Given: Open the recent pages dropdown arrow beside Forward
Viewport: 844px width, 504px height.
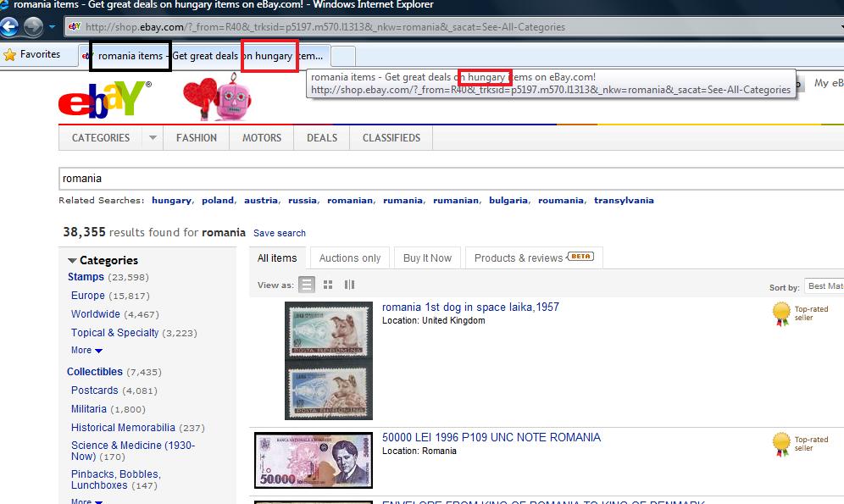Looking at the screenshot, I should (52, 27).
